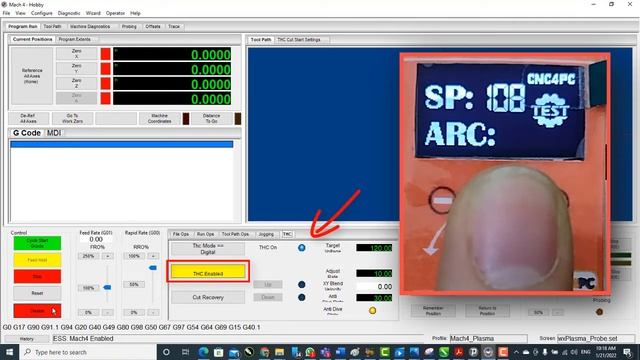Viewport: 640px width, 360px height.
Task: Toggle the yellow THC Enabled button
Action: [x=208, y=271]
